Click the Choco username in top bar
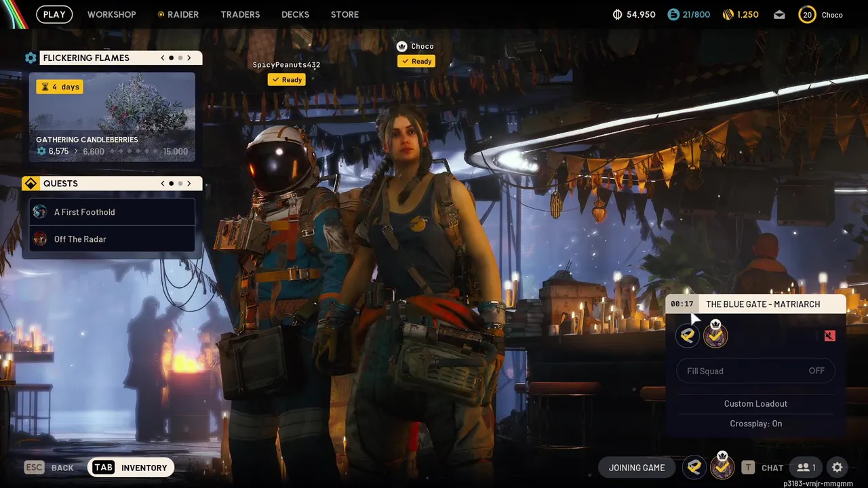This screenshot has height=488, width=868. 832,15
